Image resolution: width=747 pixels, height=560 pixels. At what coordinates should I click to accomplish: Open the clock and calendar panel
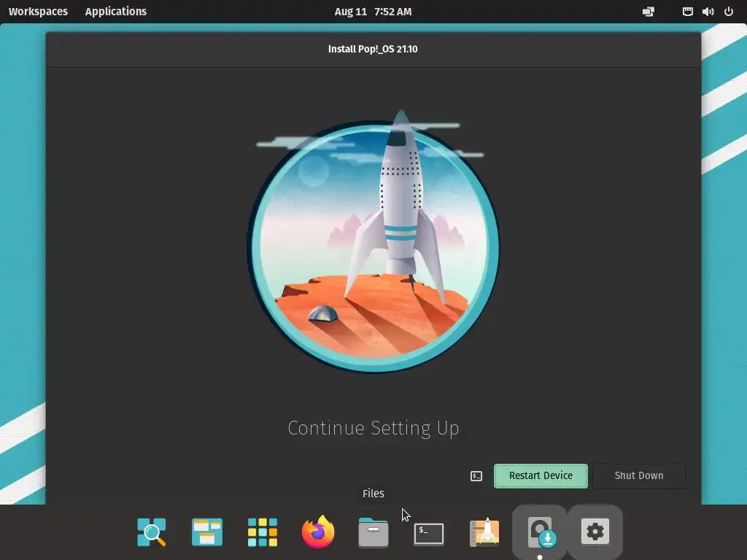[373, 12]
